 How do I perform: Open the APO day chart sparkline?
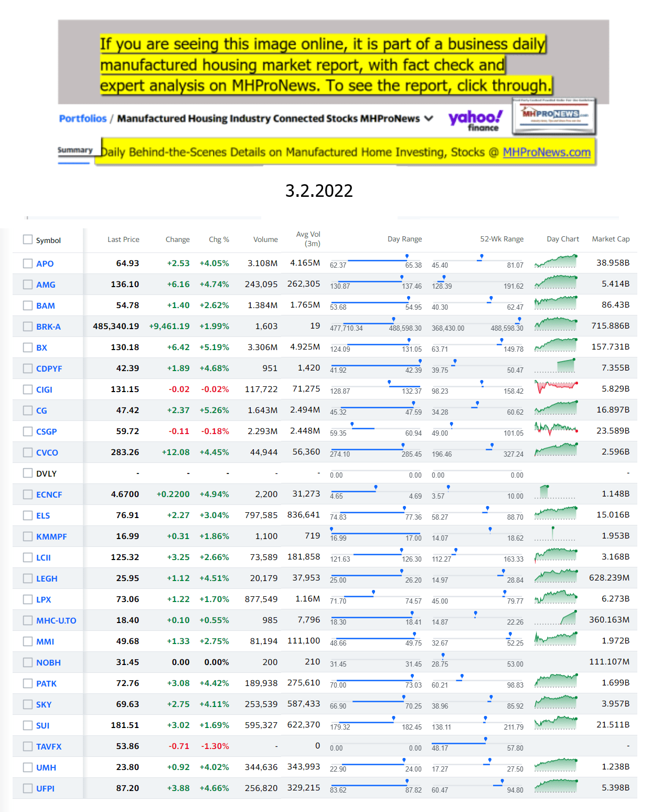tap(556, 261)
